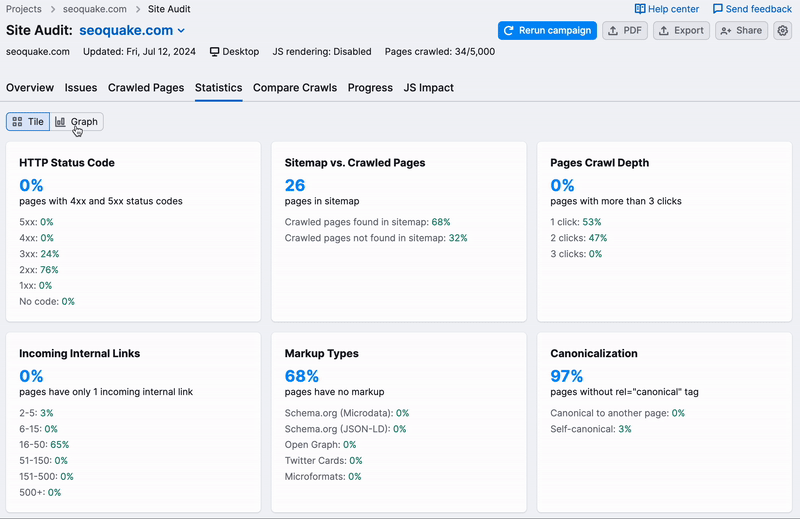Open the Crawled Pages tab
Screen dimensions: 800x519
pos(146,88)
